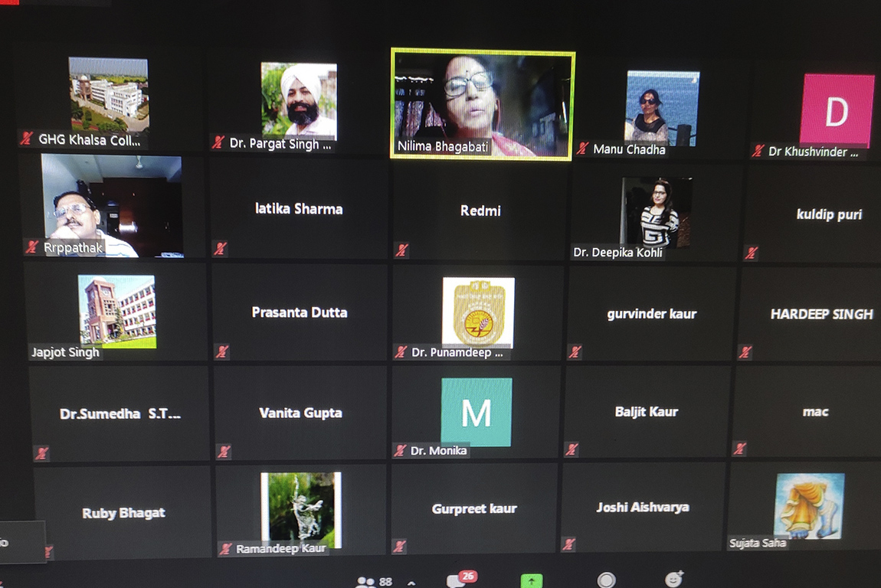Select Dr. Deepika Kohli's video tile
The image size is (881, 588).
[x=656, y=212]
